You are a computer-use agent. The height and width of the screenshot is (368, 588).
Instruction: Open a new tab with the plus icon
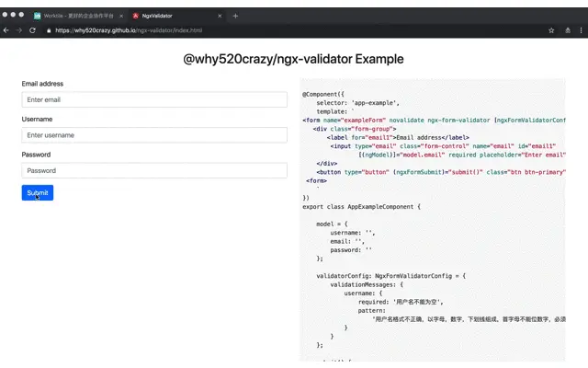[x=235, y=16]
